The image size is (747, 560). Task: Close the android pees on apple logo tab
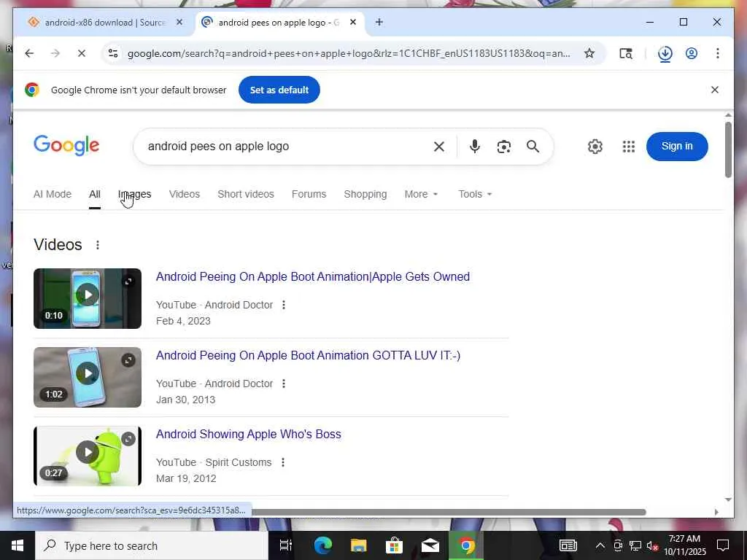(353, 22)
